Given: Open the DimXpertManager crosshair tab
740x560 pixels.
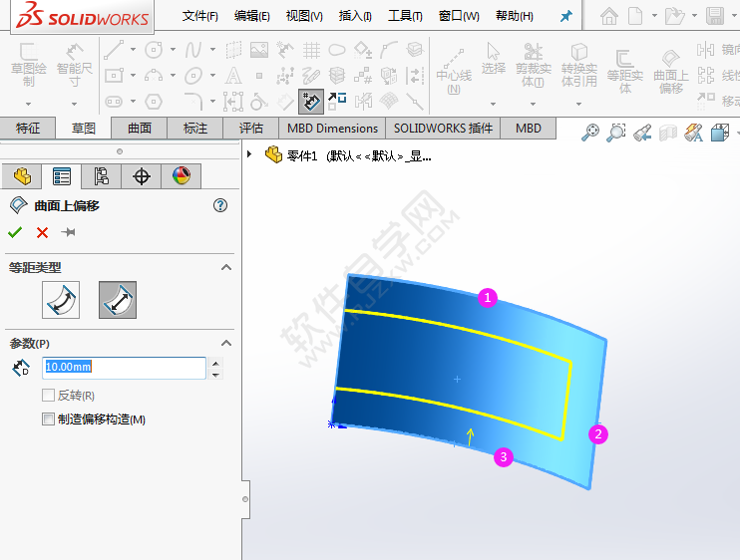Looking at the screenshot, I should pyautogui.click(x=141, y=176).
